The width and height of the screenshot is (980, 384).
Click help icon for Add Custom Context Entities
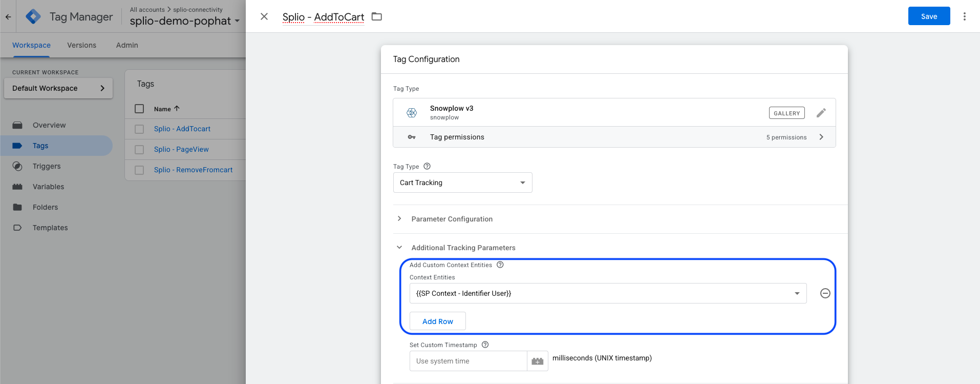(x=500, y=265)
